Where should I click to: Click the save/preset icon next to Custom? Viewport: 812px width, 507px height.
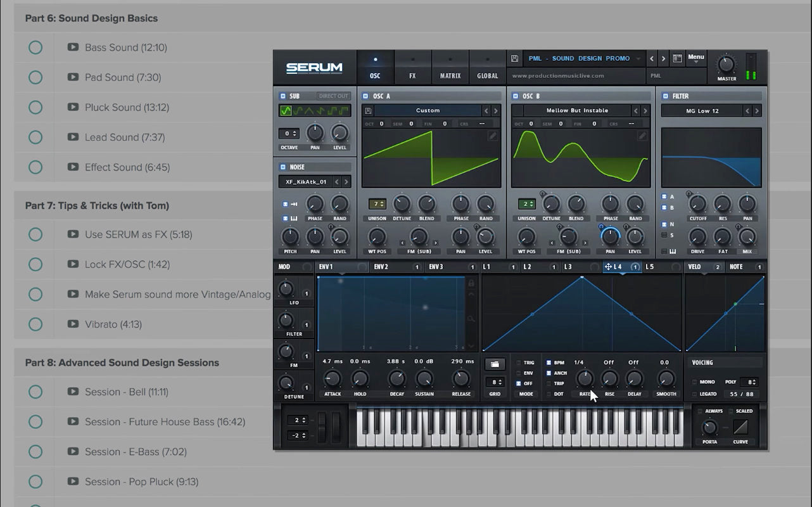(x=368, y=110)
